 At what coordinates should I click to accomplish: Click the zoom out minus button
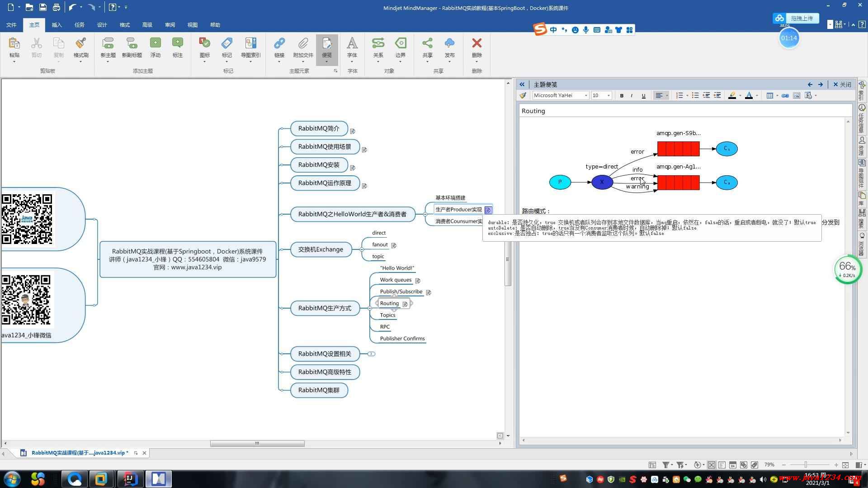coord(783,465)
